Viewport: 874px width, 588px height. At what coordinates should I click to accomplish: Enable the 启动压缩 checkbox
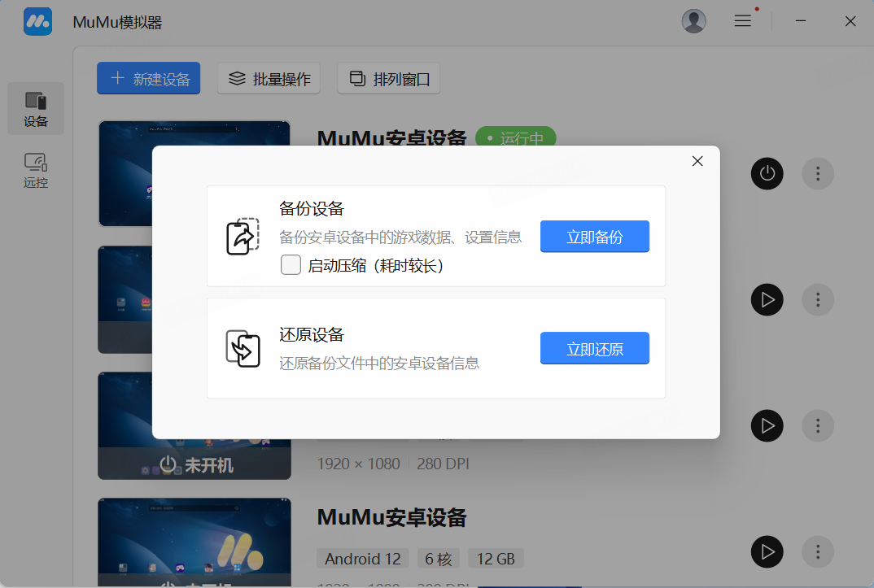point(291,265)
